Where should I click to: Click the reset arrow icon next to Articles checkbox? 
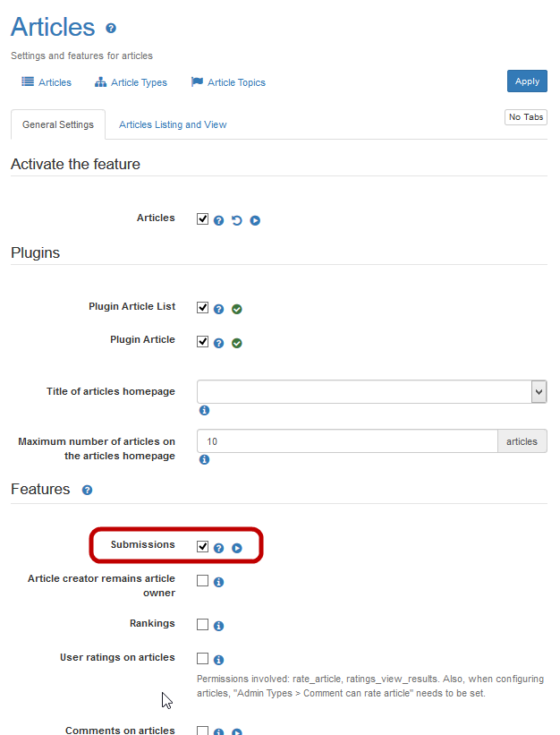[237, 220]
